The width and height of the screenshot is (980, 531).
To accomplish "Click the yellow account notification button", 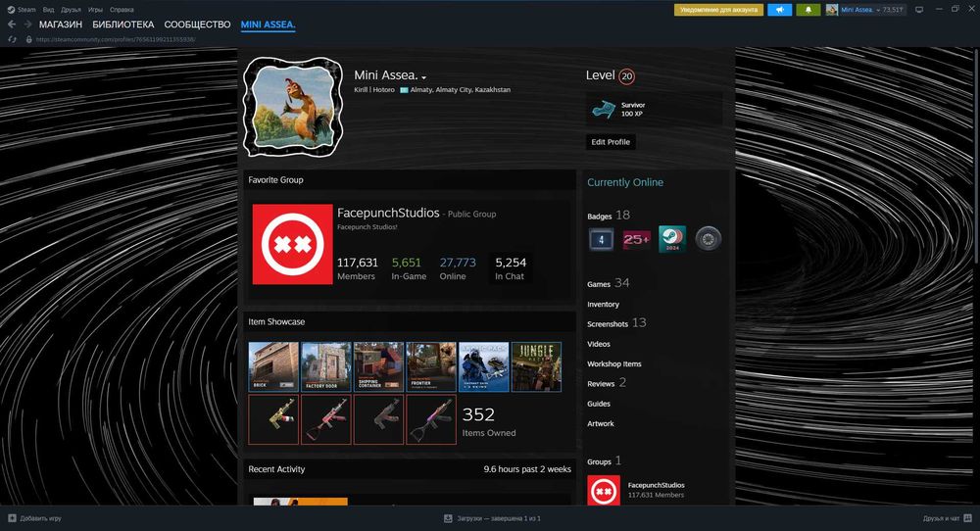I will 718,10.
